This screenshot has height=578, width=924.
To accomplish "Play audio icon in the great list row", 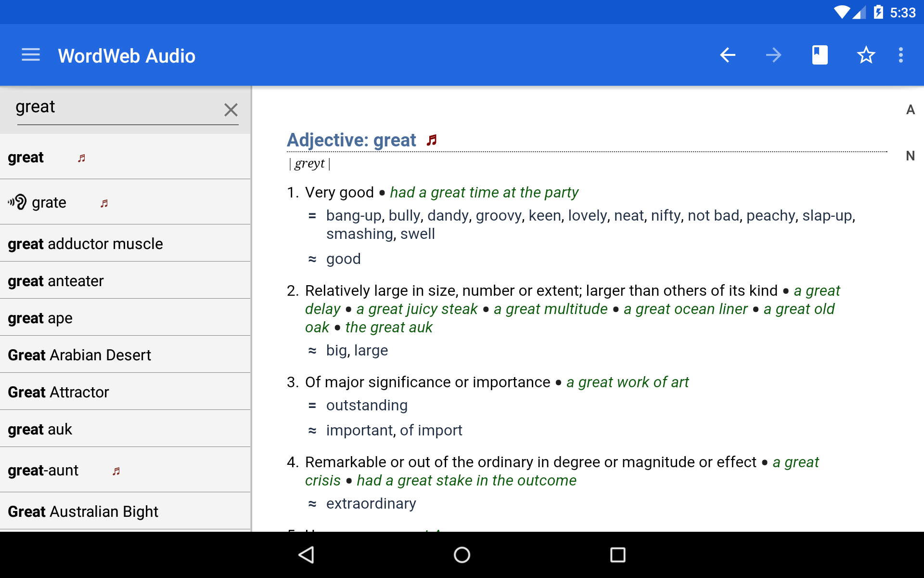I will (x=82, y=158).
